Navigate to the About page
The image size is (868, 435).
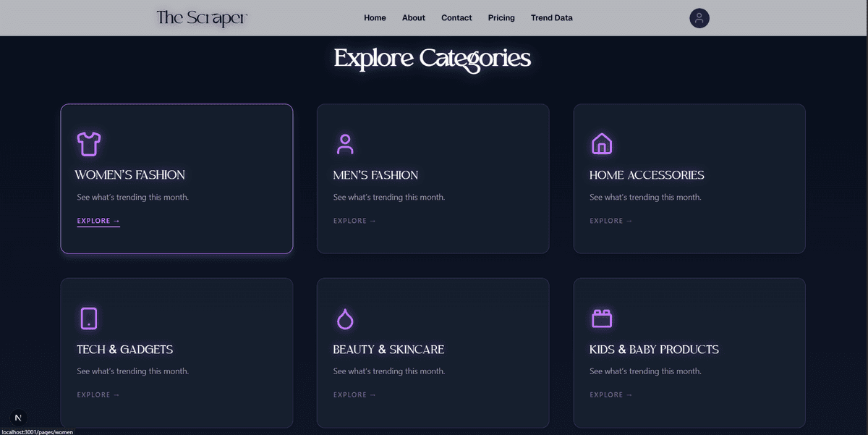[x=413, y=17]
